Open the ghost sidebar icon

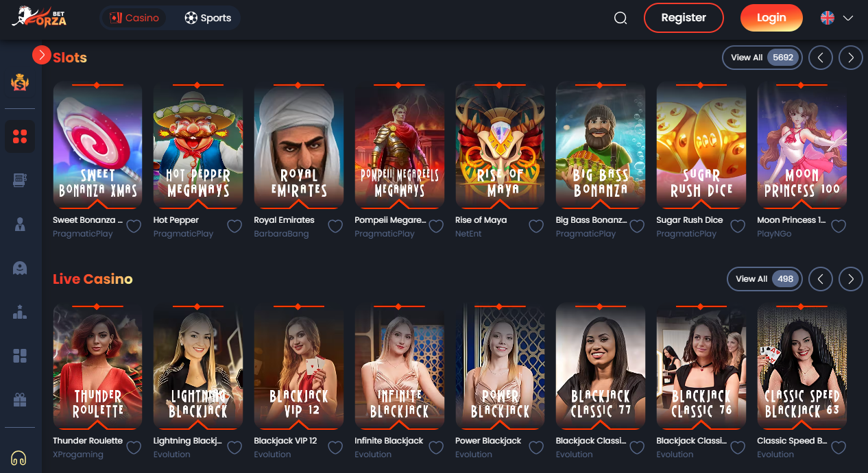(x=20, y=268)
